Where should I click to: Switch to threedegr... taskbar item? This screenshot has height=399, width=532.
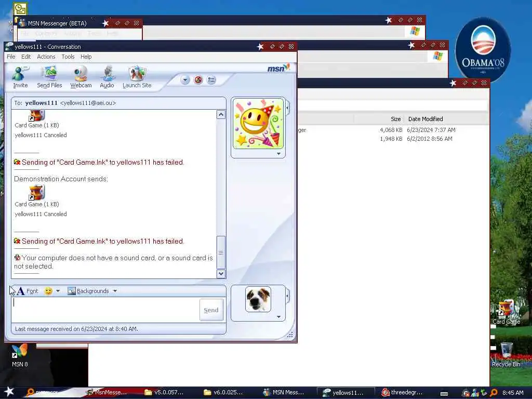403,393
